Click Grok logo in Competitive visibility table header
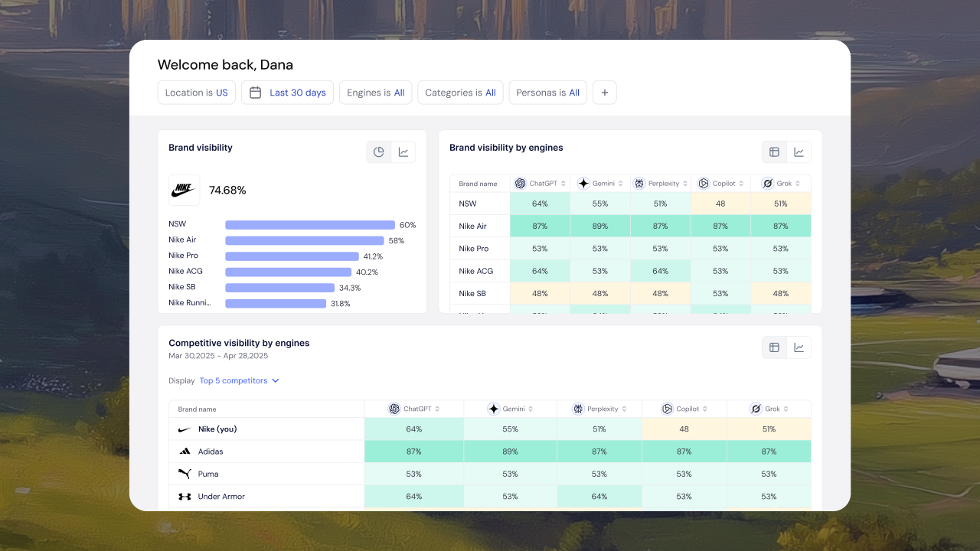The height and width of the screenshot is (551, 980). tap(756, 409)
